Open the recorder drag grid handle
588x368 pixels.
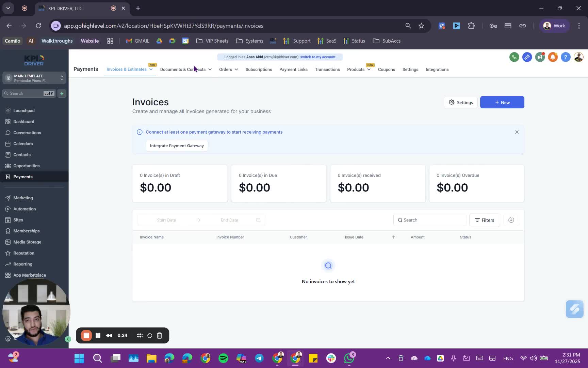[x=140, y=336]
